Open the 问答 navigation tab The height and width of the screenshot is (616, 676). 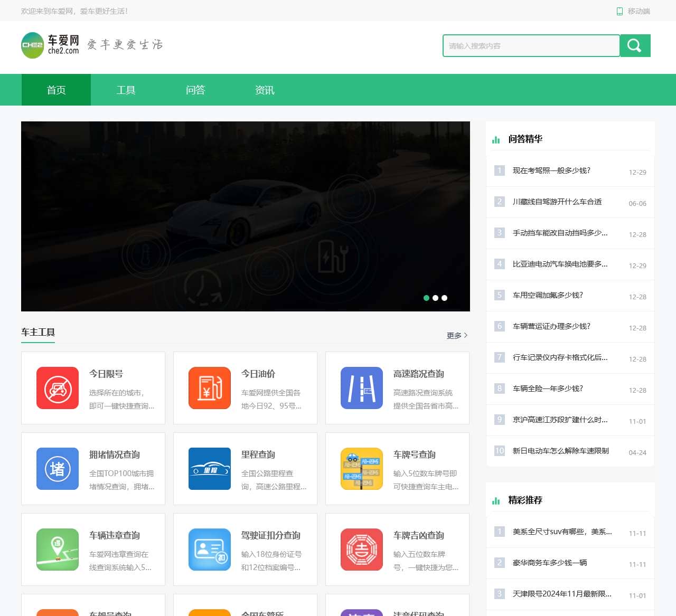tap(195, 90)
